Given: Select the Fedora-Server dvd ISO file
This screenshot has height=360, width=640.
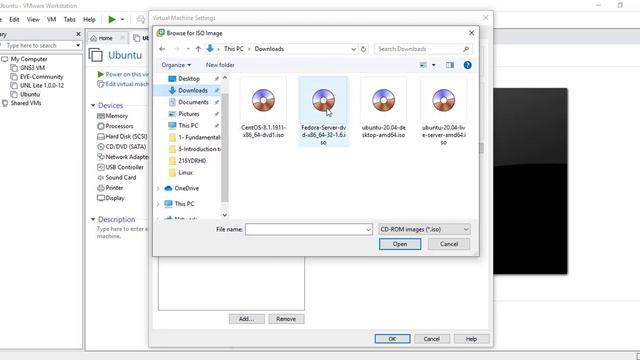Looking at the screenshot, I should [x=323, y=112].
